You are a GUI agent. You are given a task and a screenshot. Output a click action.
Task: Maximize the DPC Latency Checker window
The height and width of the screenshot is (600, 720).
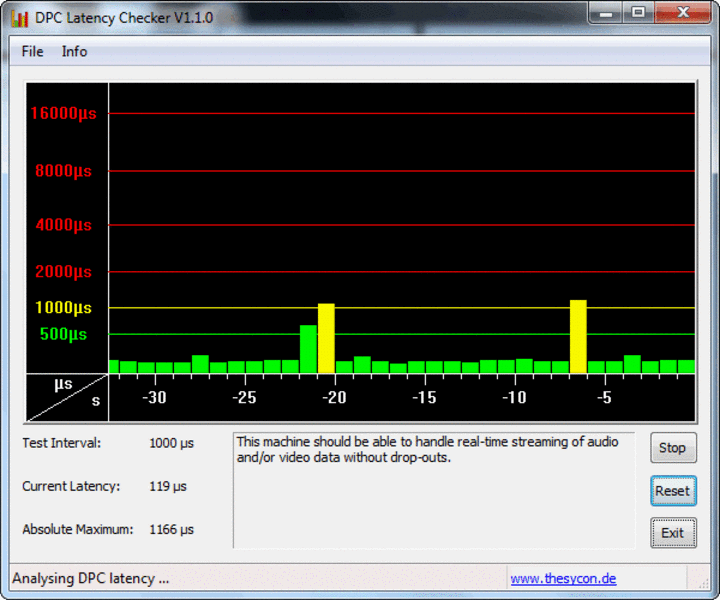click(638, 13)
